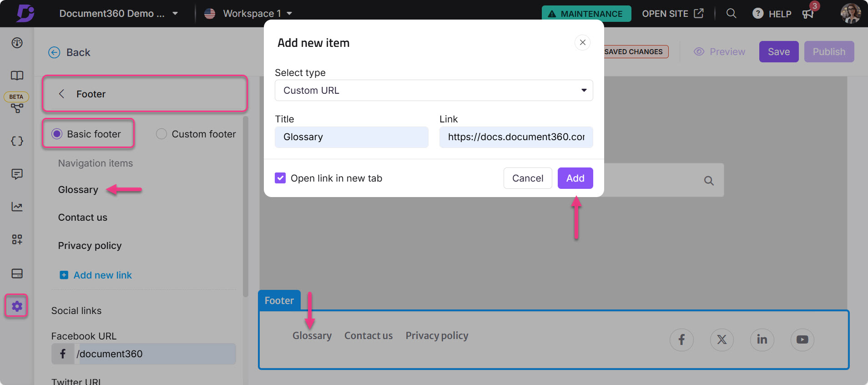
Task: Click the Save button
Action: click(779, 51)
